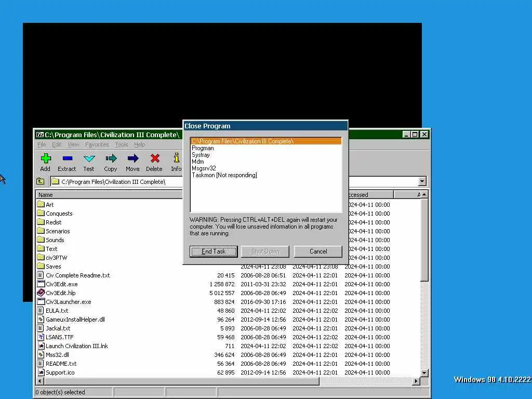The image size is (532, 399).
Task: Click the Add toolbar icon in 7-Zip
Action: coord(46,158)
